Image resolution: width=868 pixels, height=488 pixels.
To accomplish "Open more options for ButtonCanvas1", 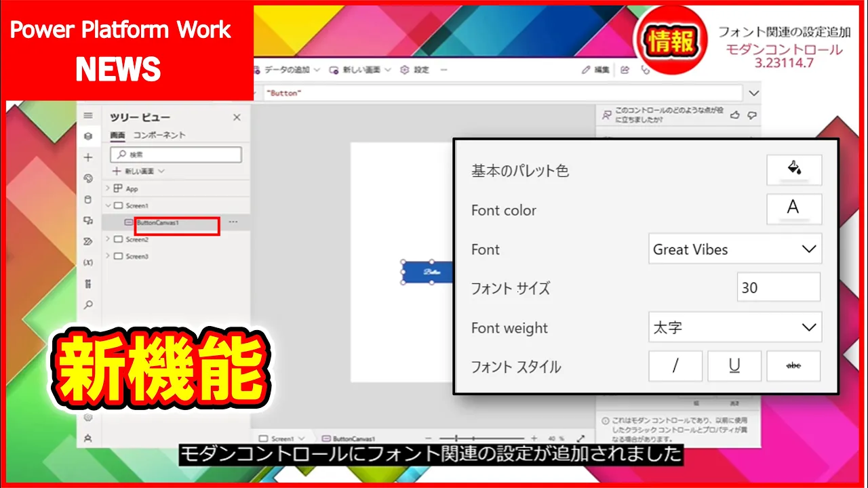I will [233, 222].
